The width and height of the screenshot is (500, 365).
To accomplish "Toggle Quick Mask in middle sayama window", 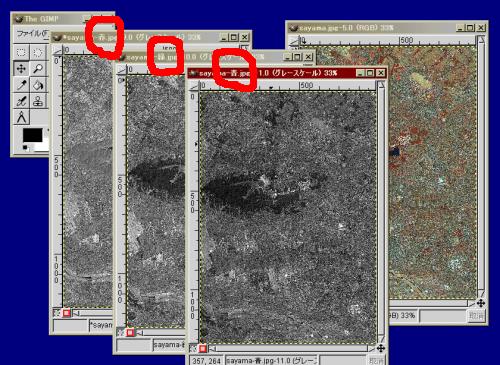I will [130, 332].
